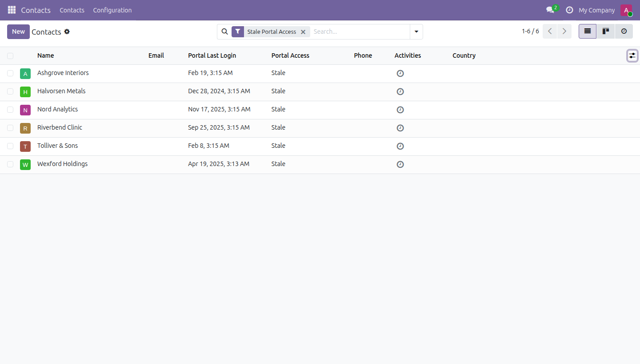Select the Riverbend Clinic row checkbox
Image resolution: width=640 pixels, height=364 pixels.
tap(10, 128)
